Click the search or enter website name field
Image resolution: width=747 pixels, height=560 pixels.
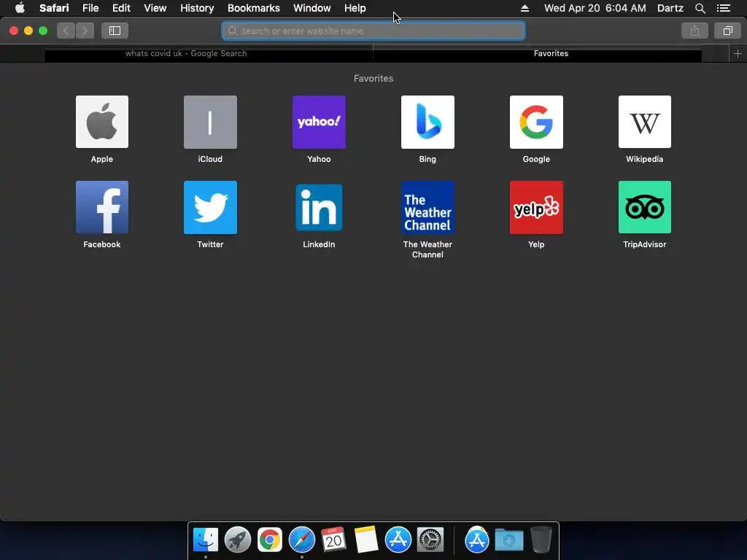pyautogui.click(x=373, y=31)
